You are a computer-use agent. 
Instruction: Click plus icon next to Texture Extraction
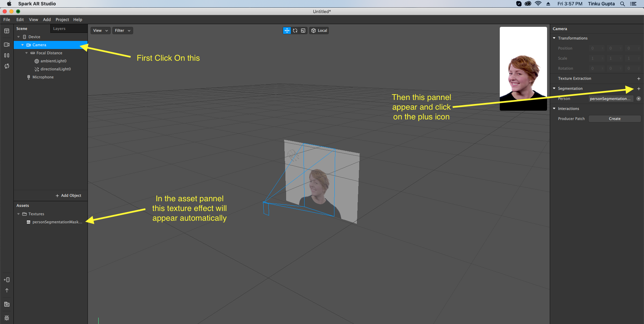(639, 78)
